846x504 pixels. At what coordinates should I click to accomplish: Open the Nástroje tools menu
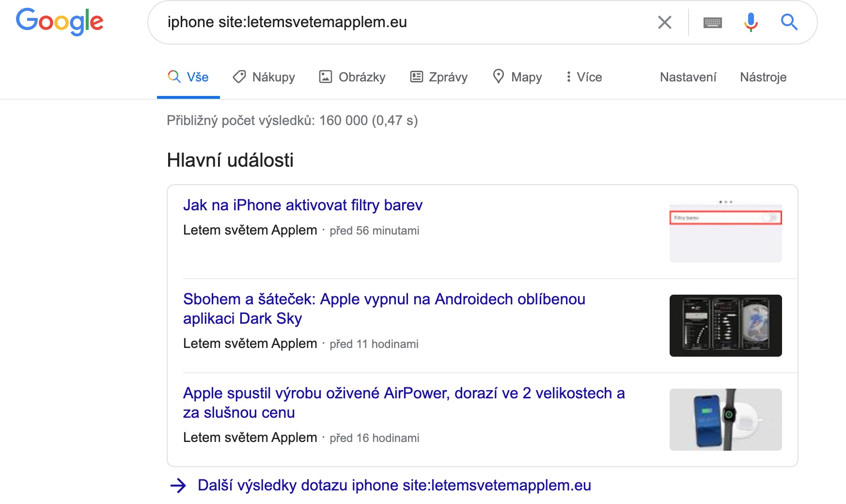[763, 77]
